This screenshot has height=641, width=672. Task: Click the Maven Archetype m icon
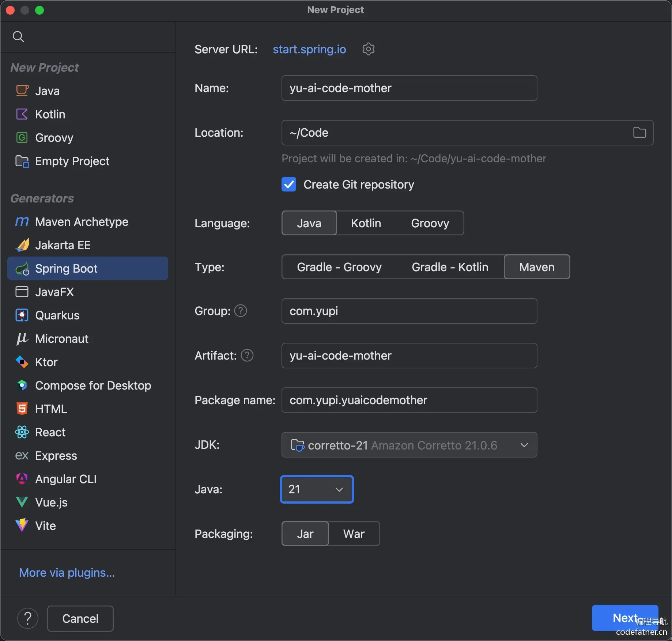(22, 221)
